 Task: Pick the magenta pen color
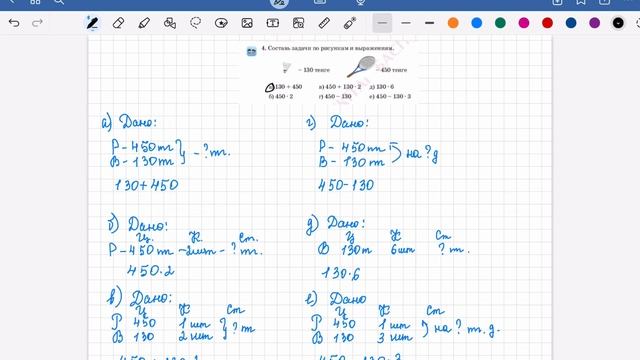(524, 23)
